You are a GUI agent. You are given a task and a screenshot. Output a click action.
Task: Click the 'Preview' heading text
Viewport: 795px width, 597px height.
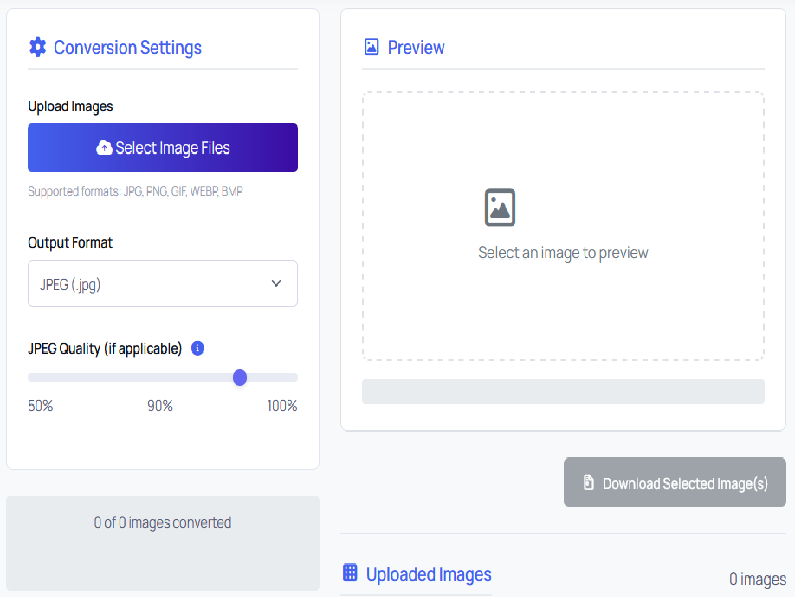point(416,47)
